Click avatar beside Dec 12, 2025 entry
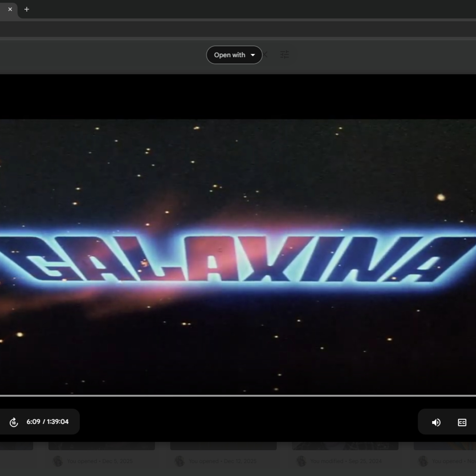 (180, 461)
